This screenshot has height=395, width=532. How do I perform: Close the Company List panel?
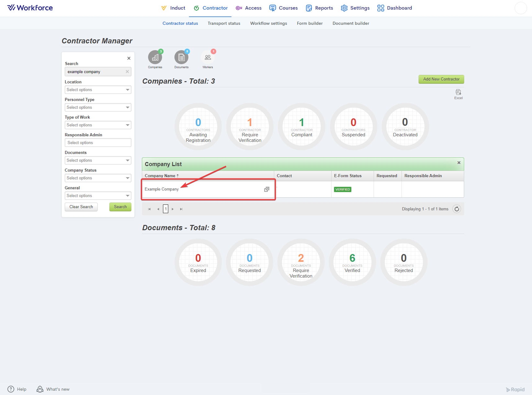(x=459, y=163)
